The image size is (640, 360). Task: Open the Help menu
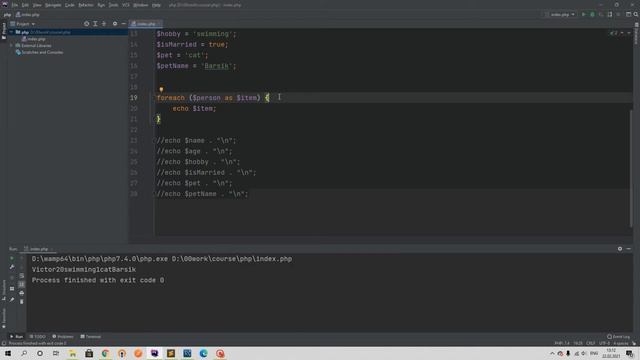coord(156,5)
